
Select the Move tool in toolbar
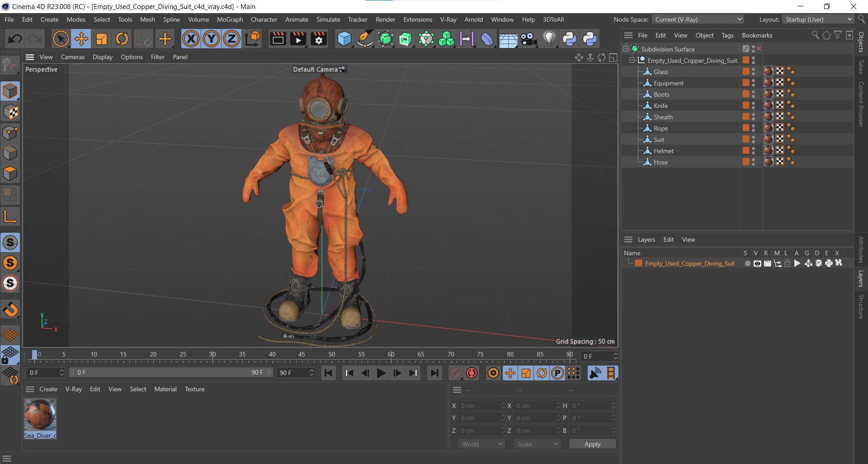[x=81, y=39]
